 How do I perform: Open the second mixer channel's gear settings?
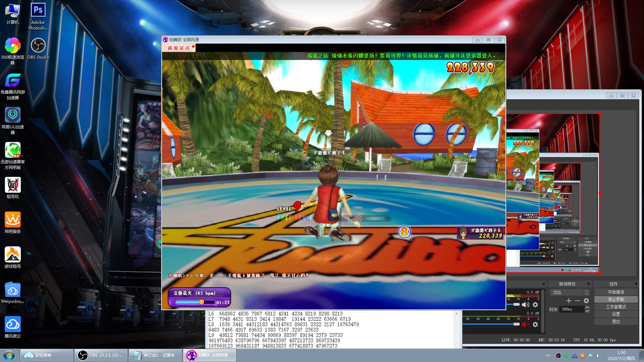coord(535,324)
